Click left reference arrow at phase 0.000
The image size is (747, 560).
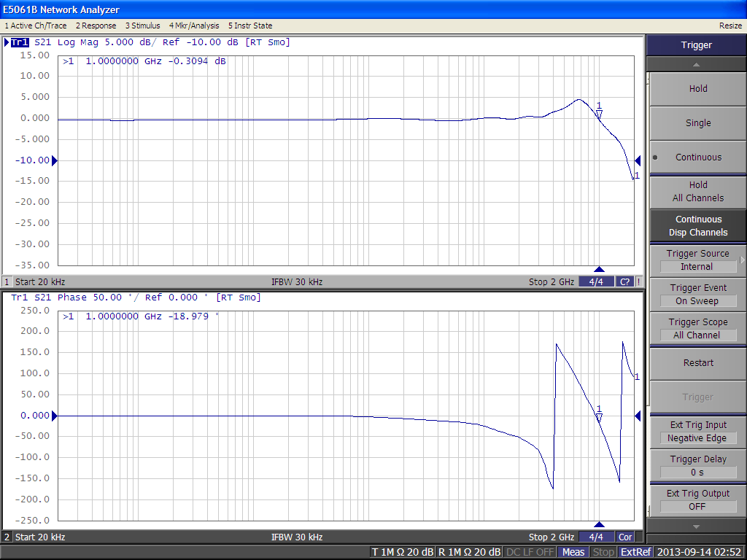[55, 416]
